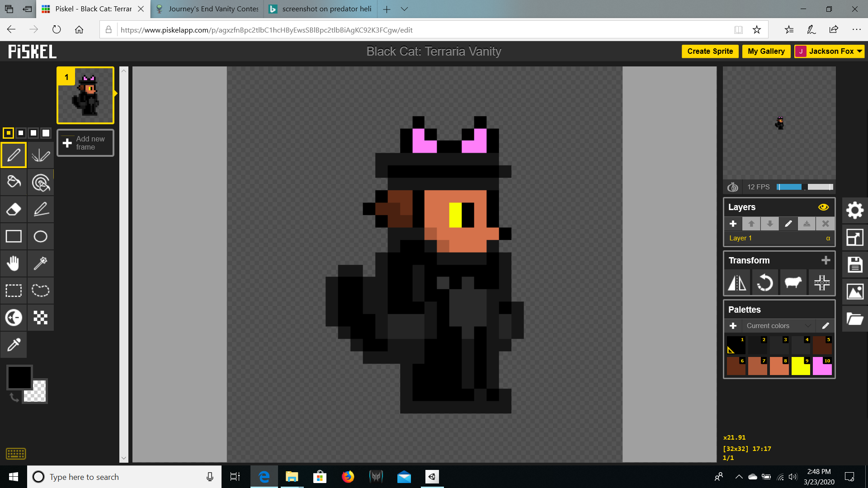Select the Shape selection magic wand tool

pos(41,263)
